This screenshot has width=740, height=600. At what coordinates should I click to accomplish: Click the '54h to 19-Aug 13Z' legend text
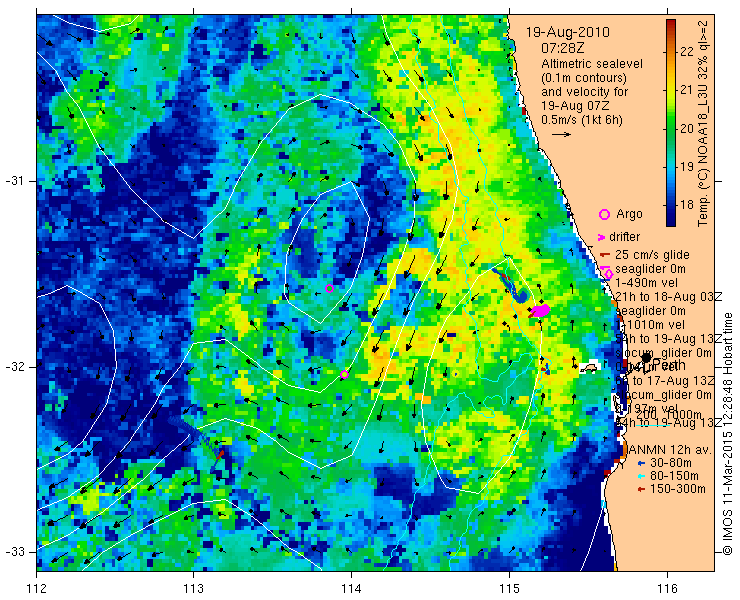(x=669, y=339)
